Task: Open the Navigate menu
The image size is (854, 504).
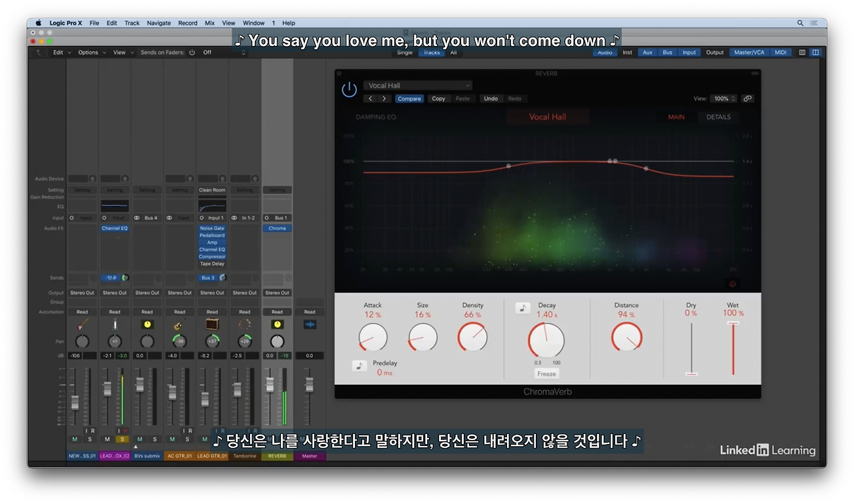Action: click(x=159, y=23)
